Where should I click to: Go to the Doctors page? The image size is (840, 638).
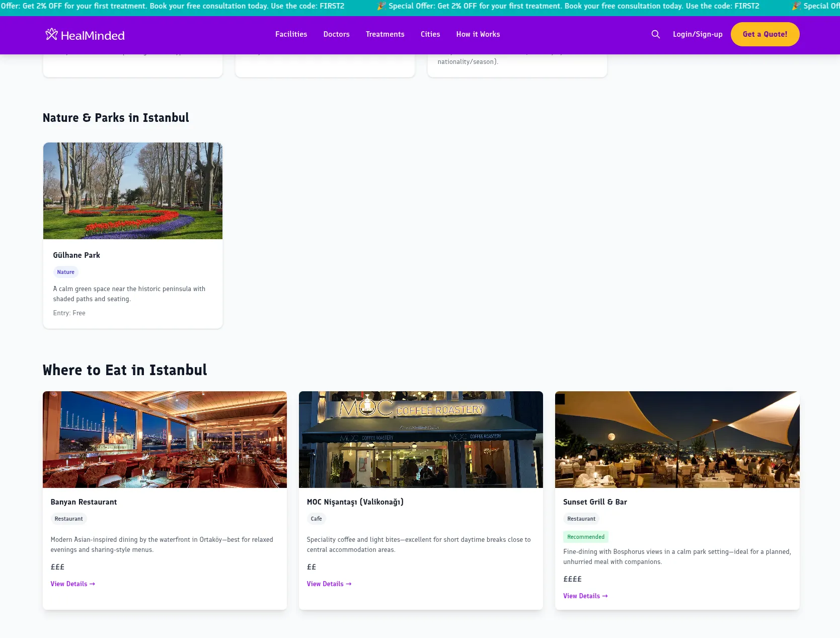(x=336, y=34)
